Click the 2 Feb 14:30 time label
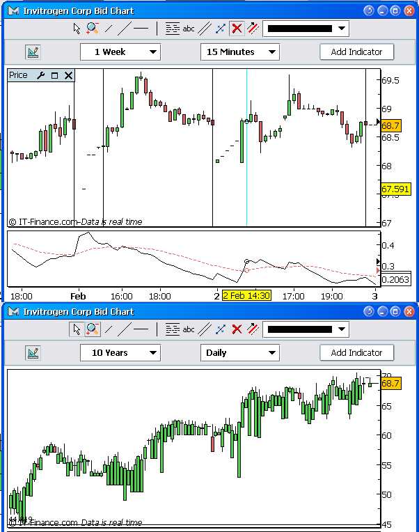Image resolution: width=419 pixels, height=532 pixels. [x=246, y=295]
